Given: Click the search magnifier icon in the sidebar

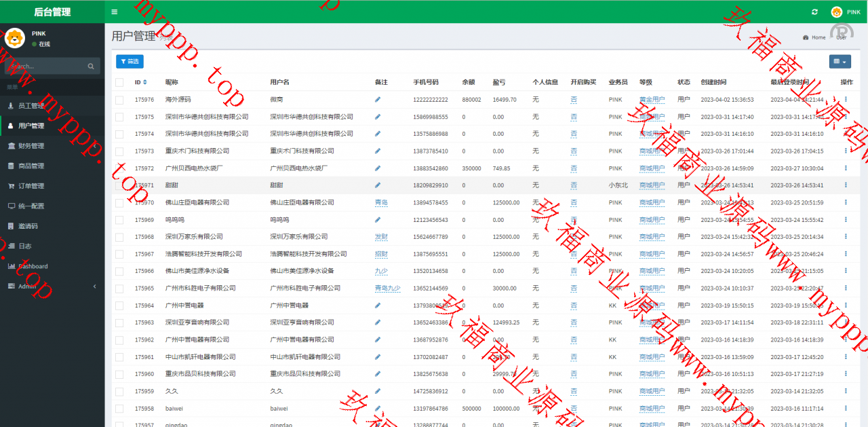Looking at the screenshot, I should click(x=91, y=67).
